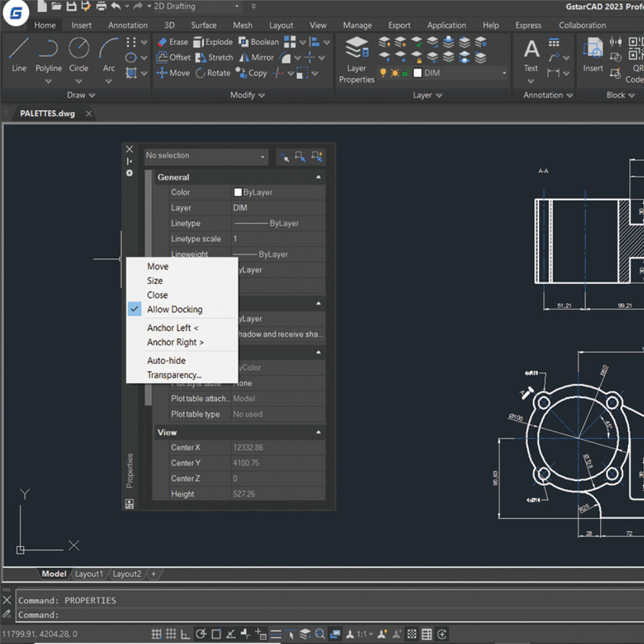Close the PALETTES.dwg file tab
The width and height of the screenshot is (644, 644).
tap(89, 113)
